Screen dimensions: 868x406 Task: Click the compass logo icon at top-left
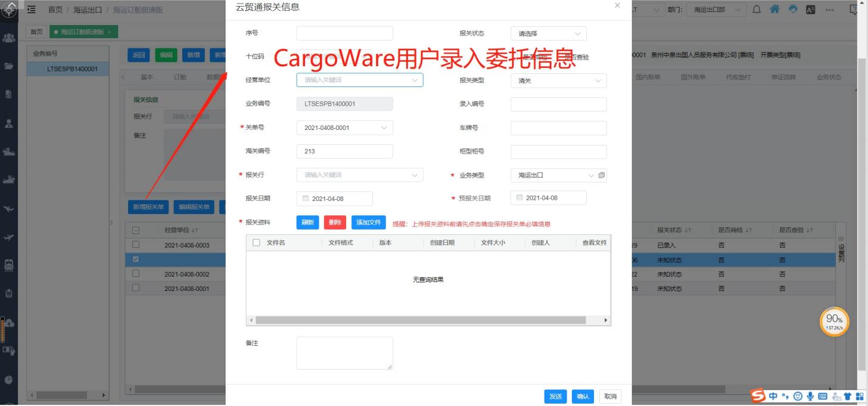8,9
